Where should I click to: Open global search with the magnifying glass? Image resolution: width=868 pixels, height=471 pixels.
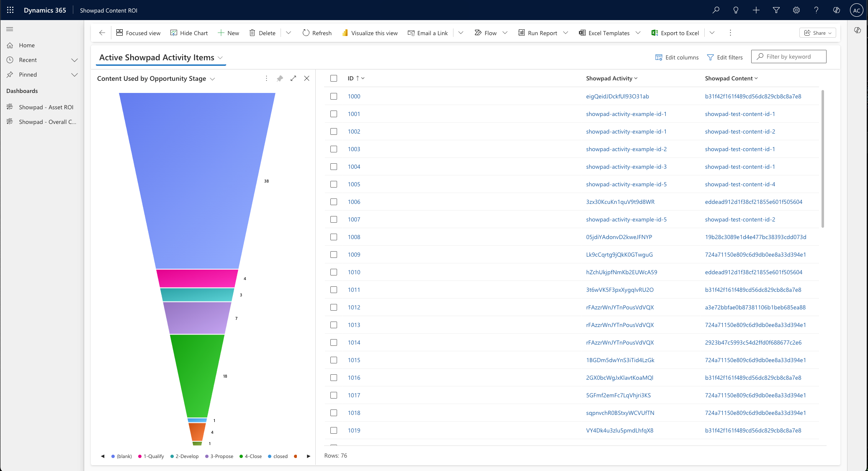716,10
